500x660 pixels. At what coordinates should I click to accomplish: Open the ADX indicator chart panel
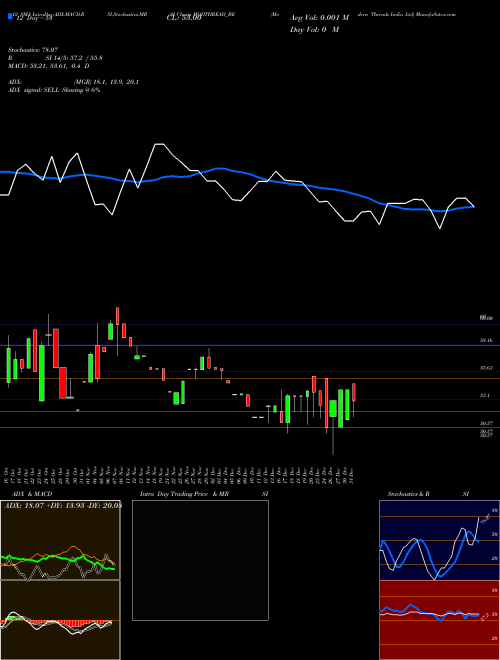[60, 540]
